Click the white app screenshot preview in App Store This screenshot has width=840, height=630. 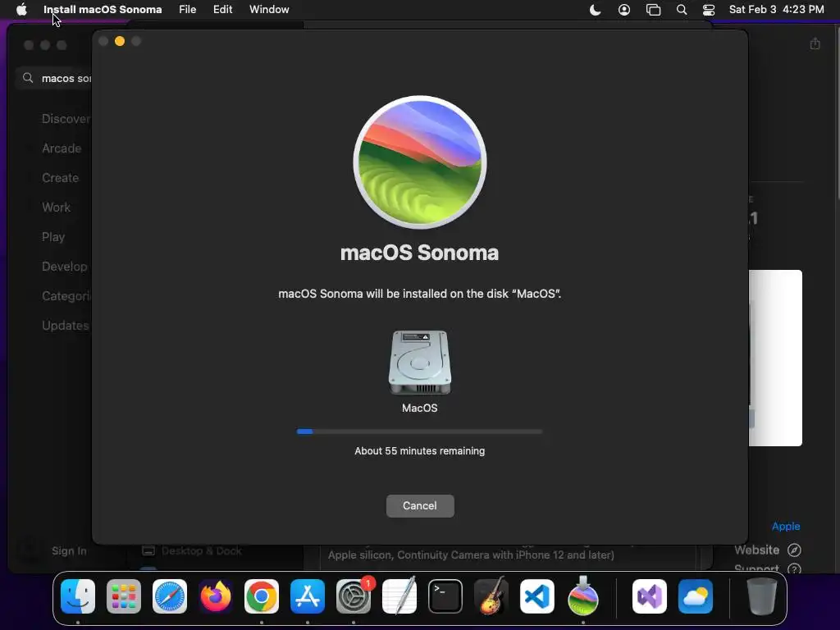pyautogui.click(x=775, y=358)
